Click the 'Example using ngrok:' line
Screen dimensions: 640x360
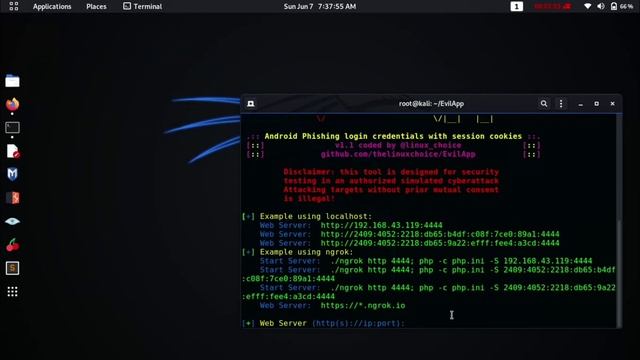[298, 252]
